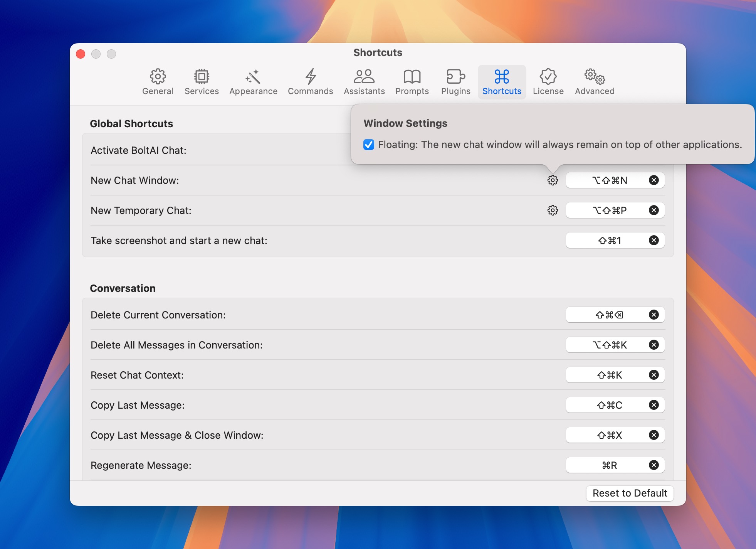The width and height of the screenshot is (756, 549).
Task: Open the General settings tab
Action: coord(158,82)
